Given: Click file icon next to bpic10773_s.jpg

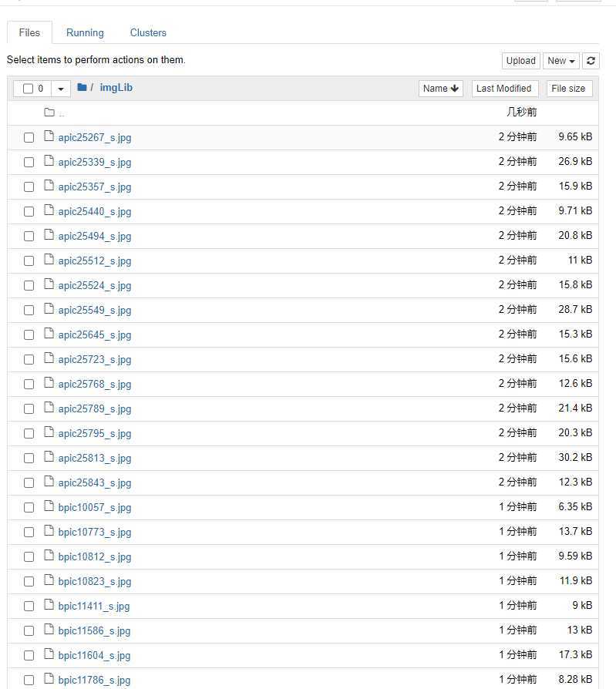Looking at the screenshot, I should tap(49, 530).
